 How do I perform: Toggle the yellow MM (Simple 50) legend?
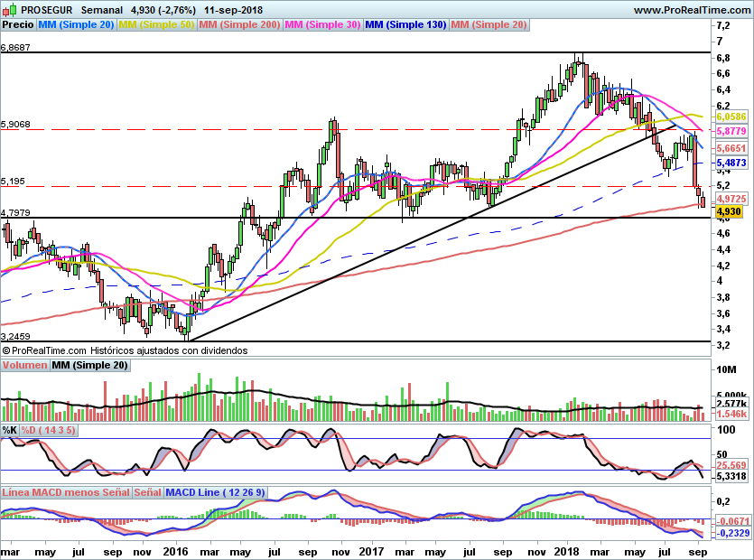(x=156, y=25)
